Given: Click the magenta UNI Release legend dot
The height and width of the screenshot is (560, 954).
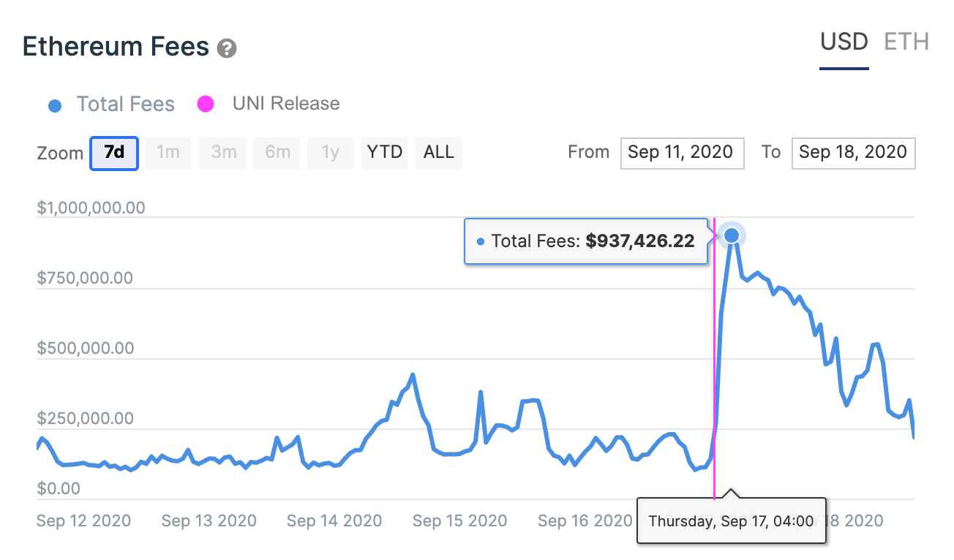Looking at the screenshot, I should click(x=206, y=104).
